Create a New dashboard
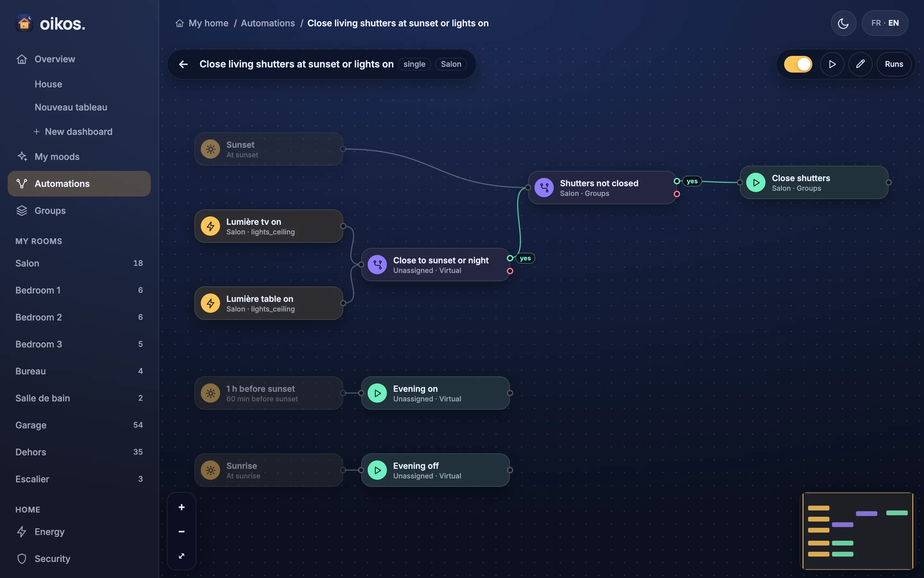Screen dimensions: 924x578 tap(73, 132)
